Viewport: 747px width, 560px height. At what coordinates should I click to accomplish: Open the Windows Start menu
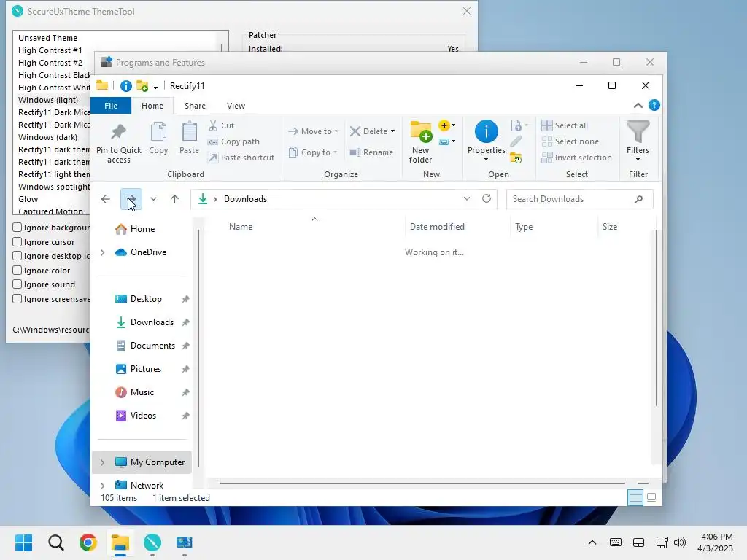24,542
